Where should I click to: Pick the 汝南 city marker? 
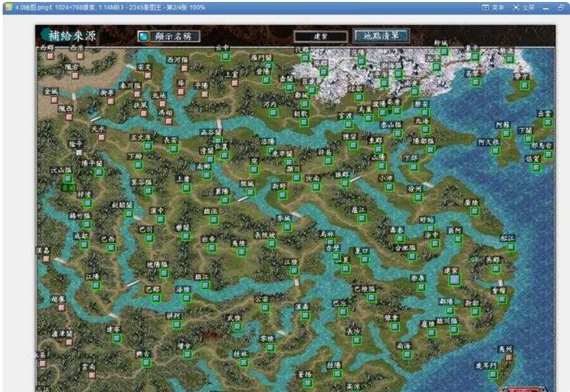coord(316,187)
